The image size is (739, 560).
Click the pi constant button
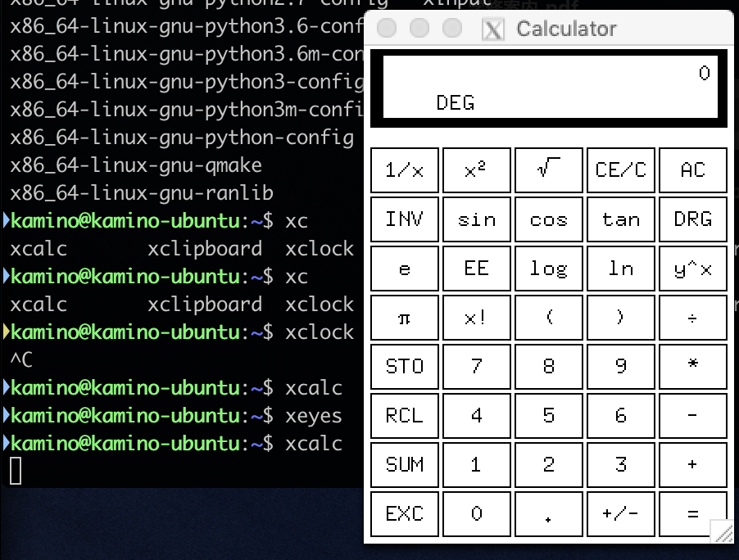pos(405,318)
